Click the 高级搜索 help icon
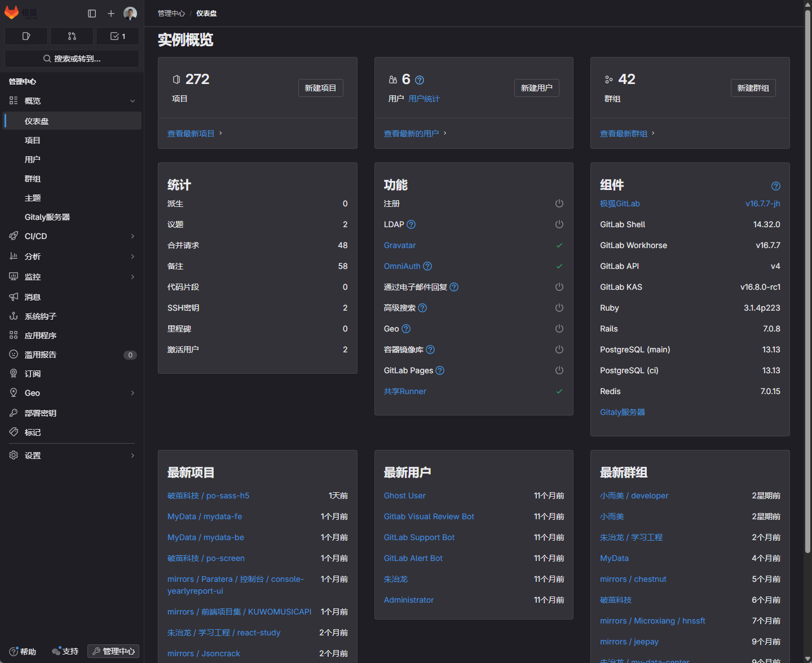Screen dimensions: 812x663 coord(422,308)
